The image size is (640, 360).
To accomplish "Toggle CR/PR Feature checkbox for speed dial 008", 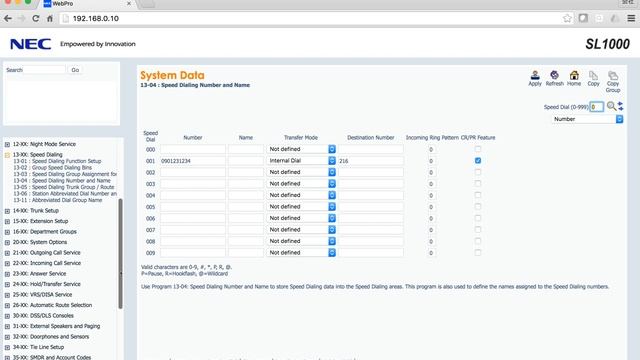I will pos(478,241).
